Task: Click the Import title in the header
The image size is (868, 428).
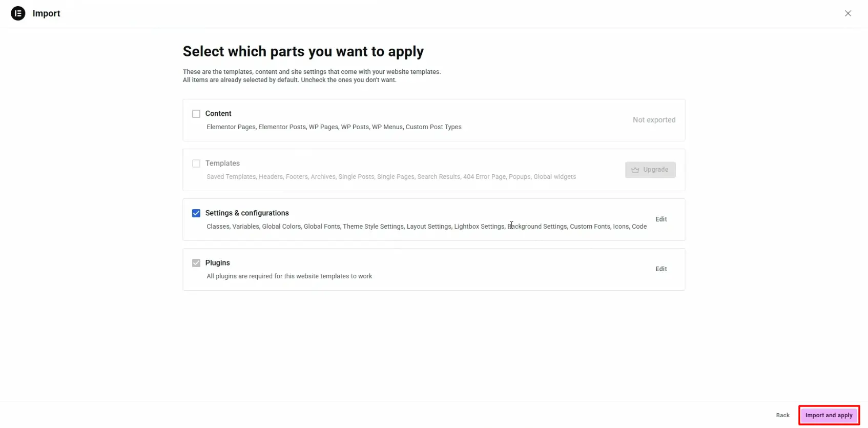Action: [x=46, y=13]
